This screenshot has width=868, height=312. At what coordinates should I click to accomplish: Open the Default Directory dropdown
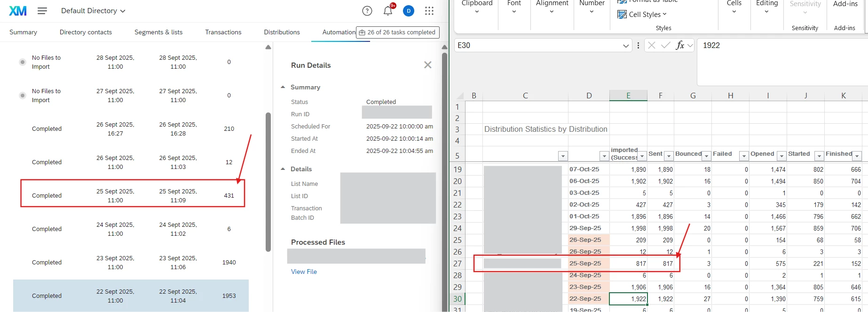point(93,11)
